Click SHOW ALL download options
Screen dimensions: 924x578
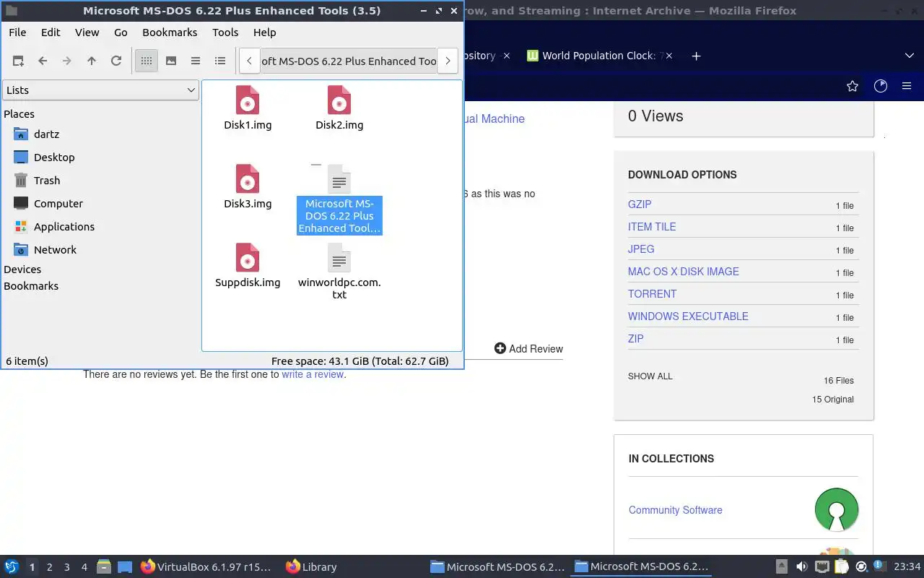click(x=650, y=376)
